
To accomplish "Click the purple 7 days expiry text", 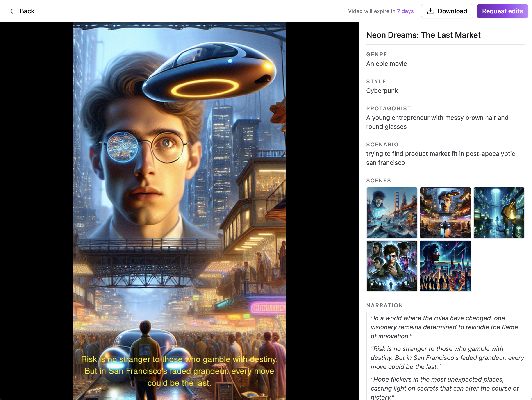I will point(405,11).
